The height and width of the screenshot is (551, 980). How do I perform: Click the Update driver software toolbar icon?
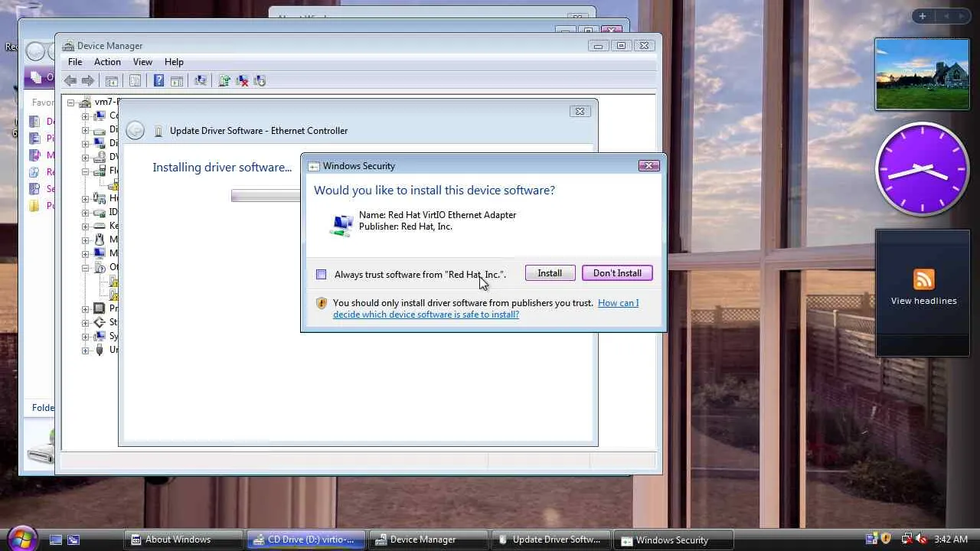click(x=224, y=80)
